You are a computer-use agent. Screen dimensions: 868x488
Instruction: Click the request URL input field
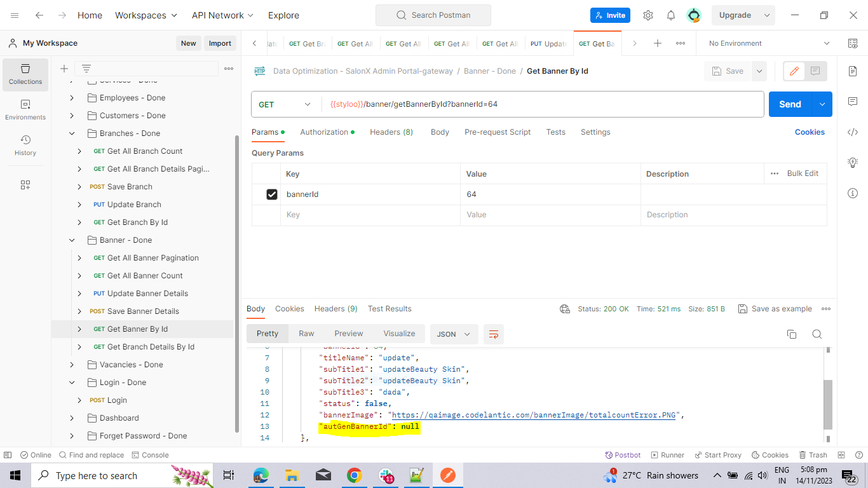pyautogui.click(x=542, y=104)
